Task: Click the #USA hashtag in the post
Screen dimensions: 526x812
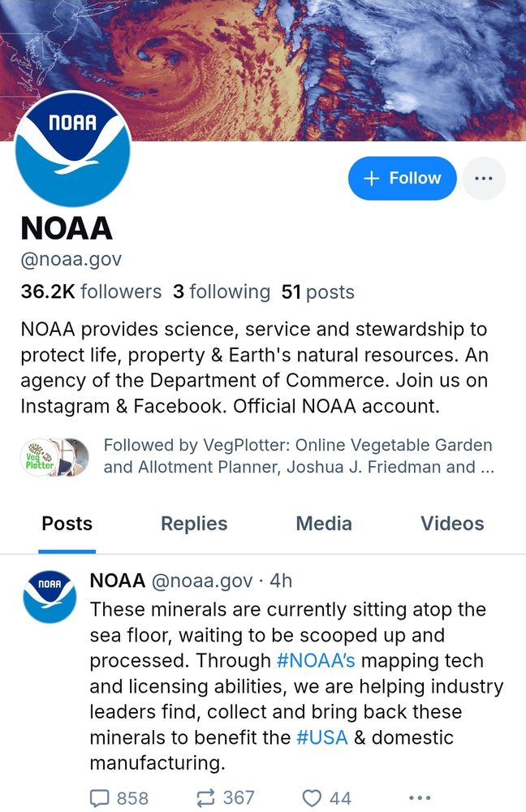Action: (x=322, y=737)
